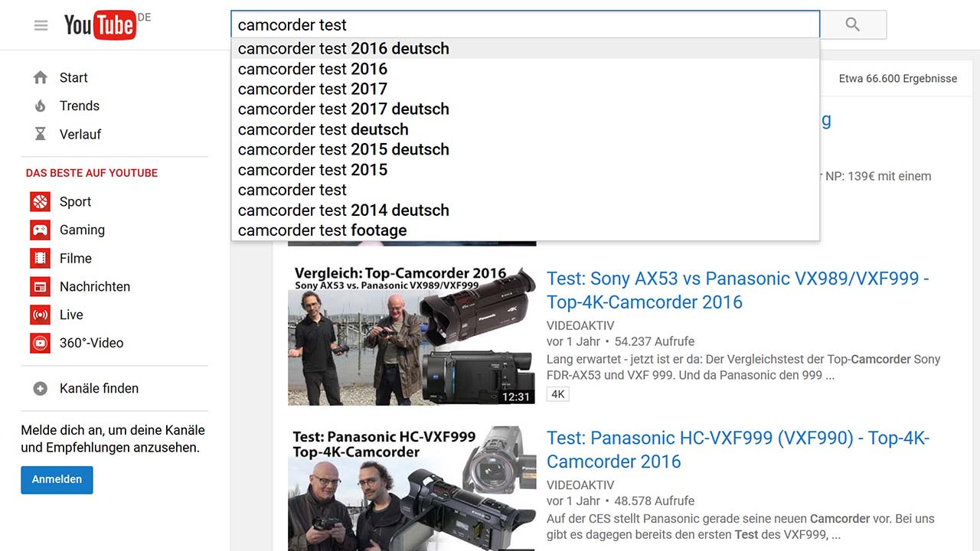Click the Kanäle finden plus icon
The height and width of the screenshot is (551, 980).
[x=41, y=389]
